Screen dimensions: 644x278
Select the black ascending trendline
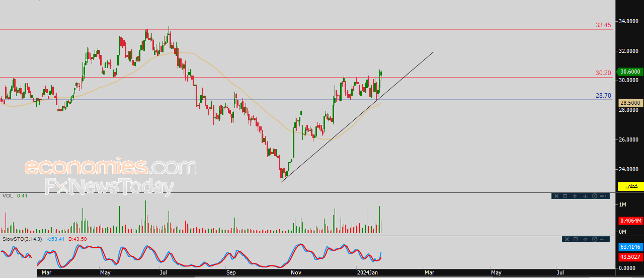pos(357,117)
